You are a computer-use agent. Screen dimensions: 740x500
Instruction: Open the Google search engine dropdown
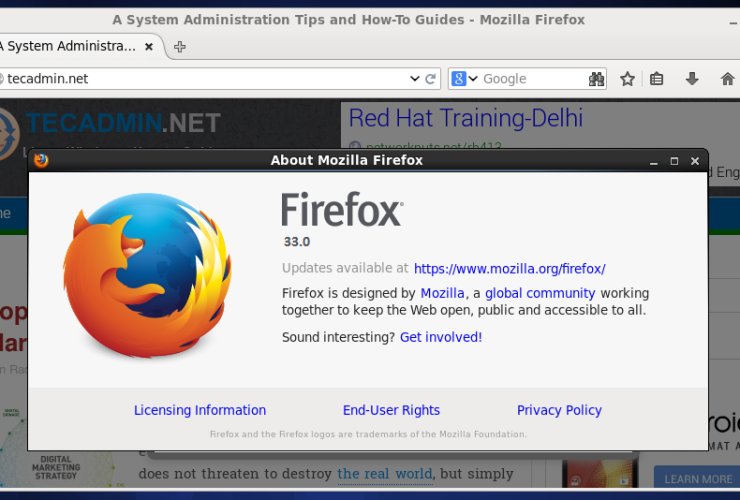pos(462,79)
